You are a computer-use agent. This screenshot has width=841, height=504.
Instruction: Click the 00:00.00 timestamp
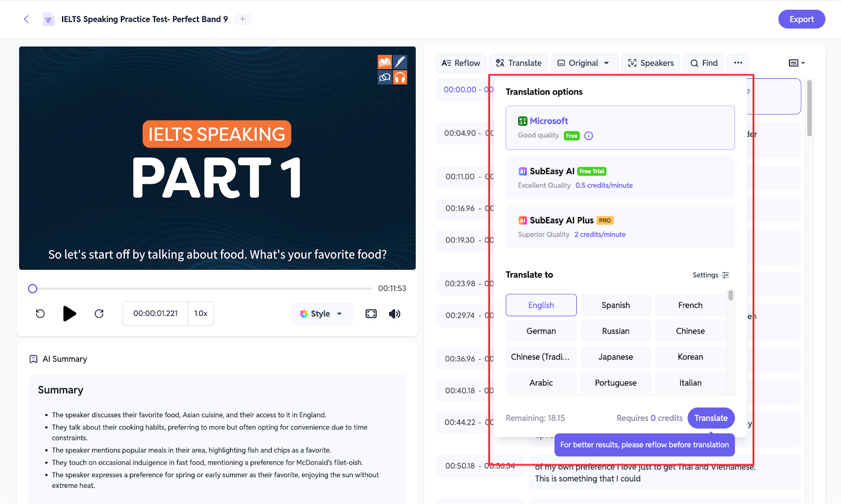pyautogui.click(x=460, y=90)
